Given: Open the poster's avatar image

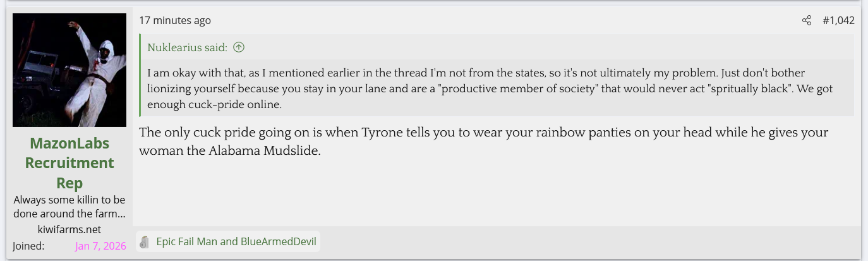Looking at the screenshot, I should (69, 70).
